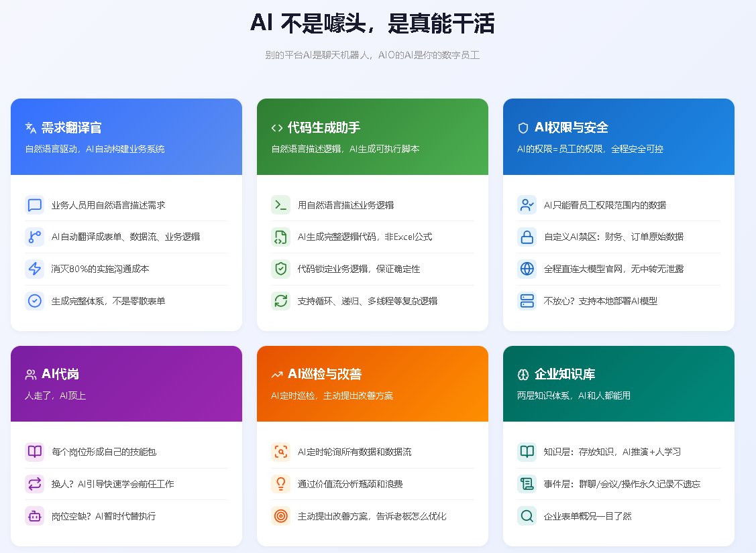
Task: Click the translate icon beside 需求翻译官
Action: (x=31, y=127)
